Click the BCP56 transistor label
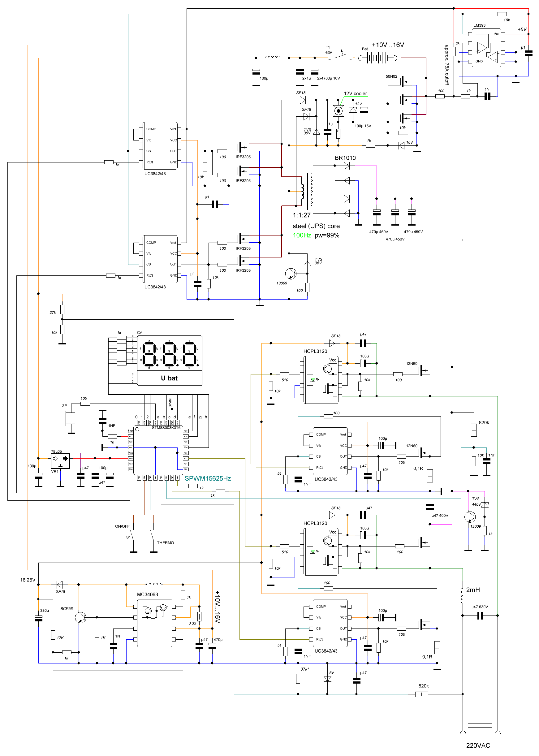The height and width of the screenshot is (756, 539). tap(67, 609)
